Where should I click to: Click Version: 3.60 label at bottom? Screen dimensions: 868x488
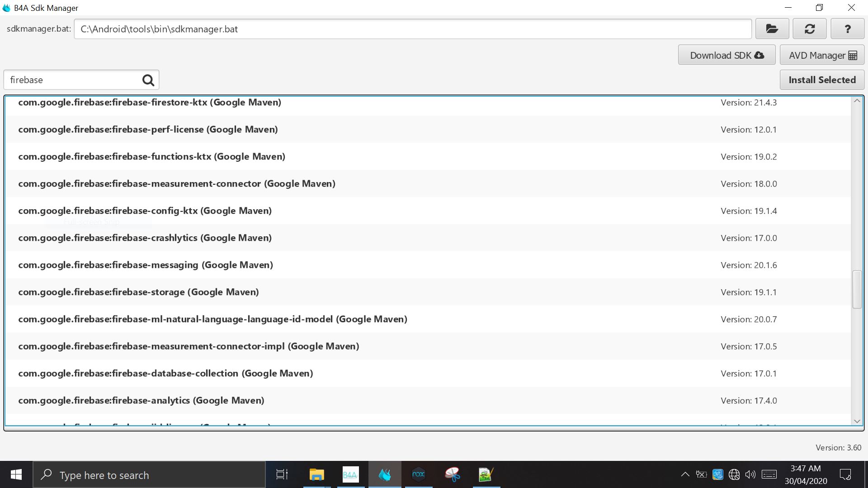pyautogui.click(x=838, y=448)
